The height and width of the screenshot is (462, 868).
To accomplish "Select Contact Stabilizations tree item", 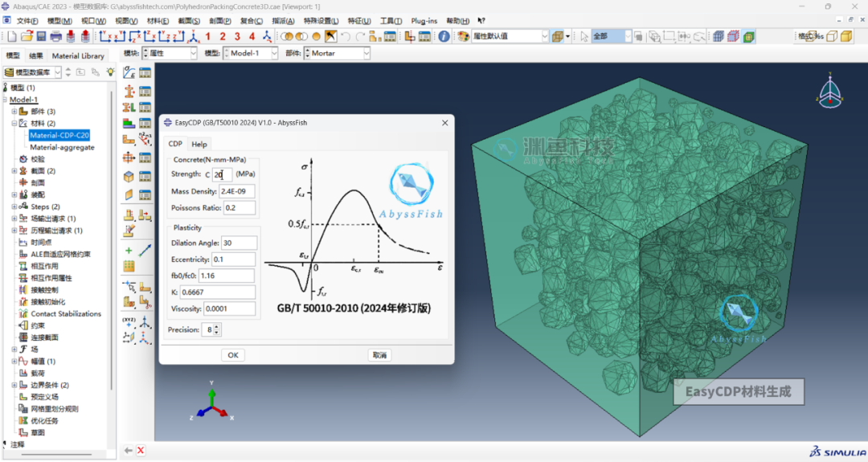I will click(x=66, y=313).
